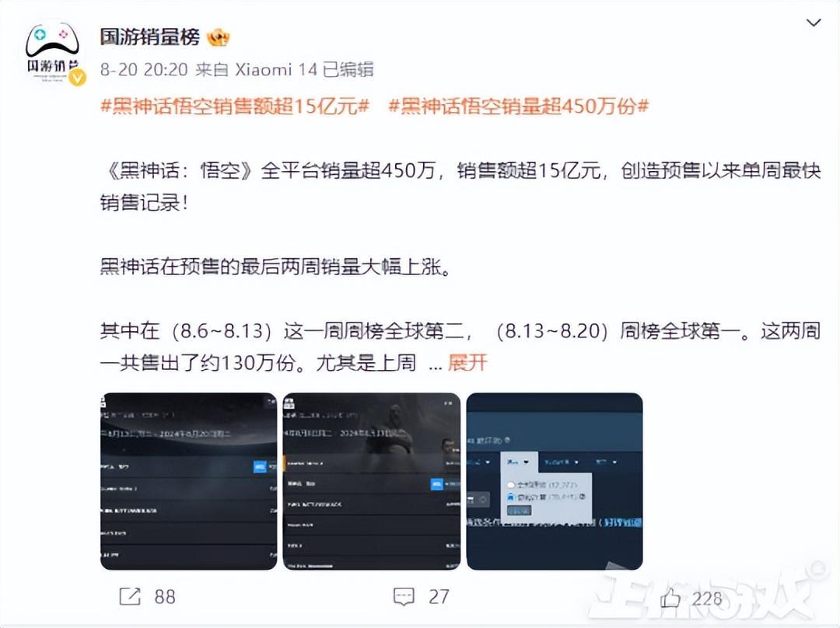Click the gold verified badge on avatar
The width and height of the screenshot is (840, 628).
coord(79,78)
